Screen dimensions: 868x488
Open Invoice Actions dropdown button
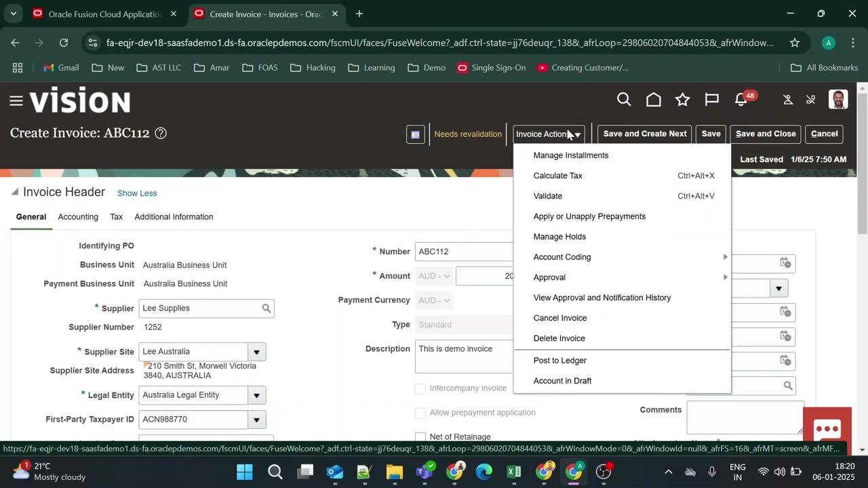(548, 134)
